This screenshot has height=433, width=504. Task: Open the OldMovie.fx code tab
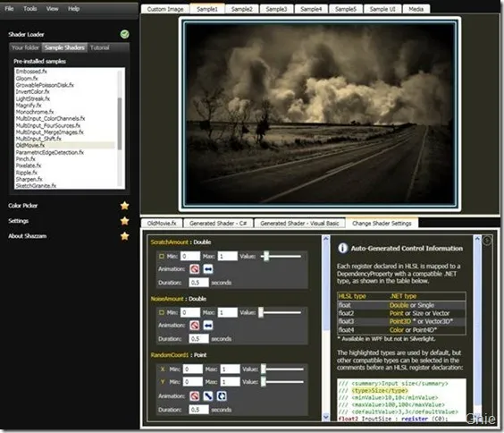pyautogui.click(x=162, y=223)
